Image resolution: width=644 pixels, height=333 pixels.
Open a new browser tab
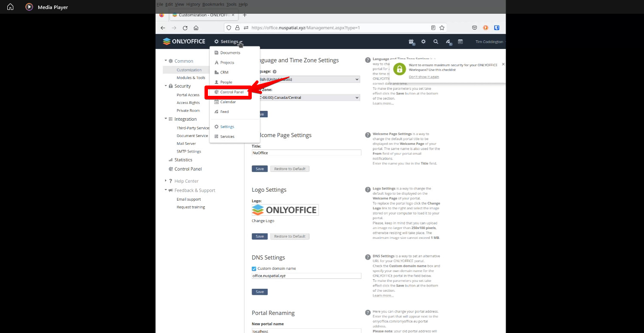244,15
